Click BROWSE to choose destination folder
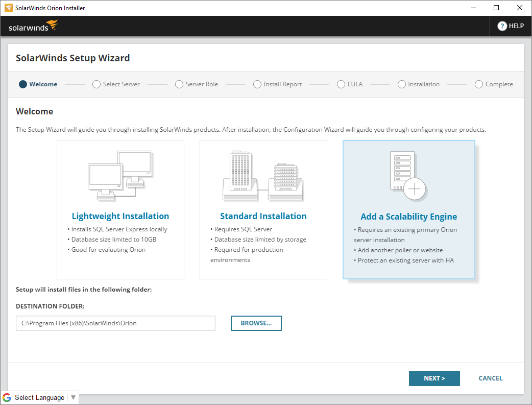Screen dimensions: 532x405 click(x=256, y=323)
